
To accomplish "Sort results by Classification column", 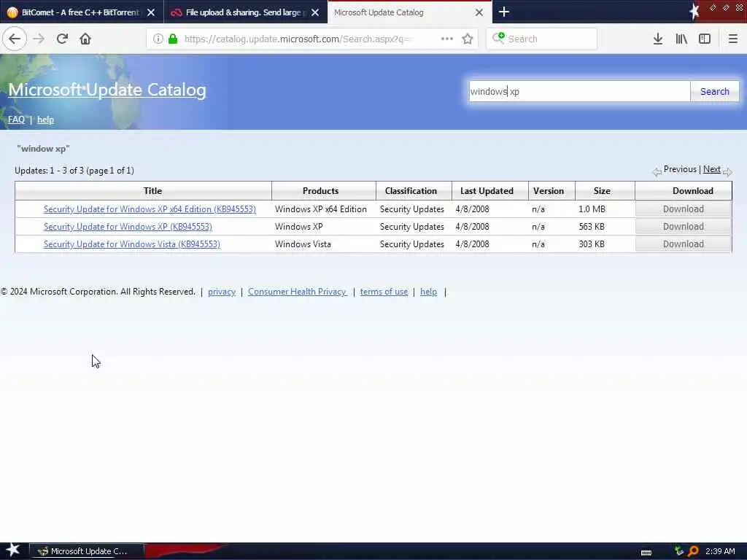I will [411, 191].
